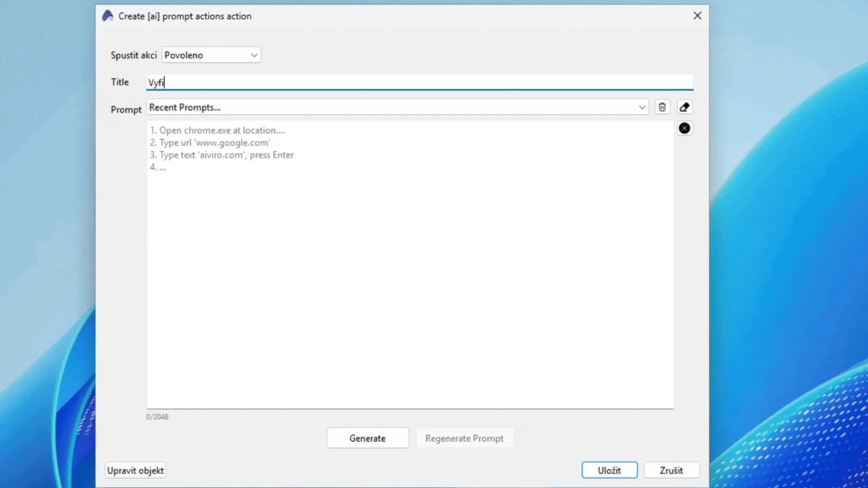Click the Regenerate Prompt button

464,438
